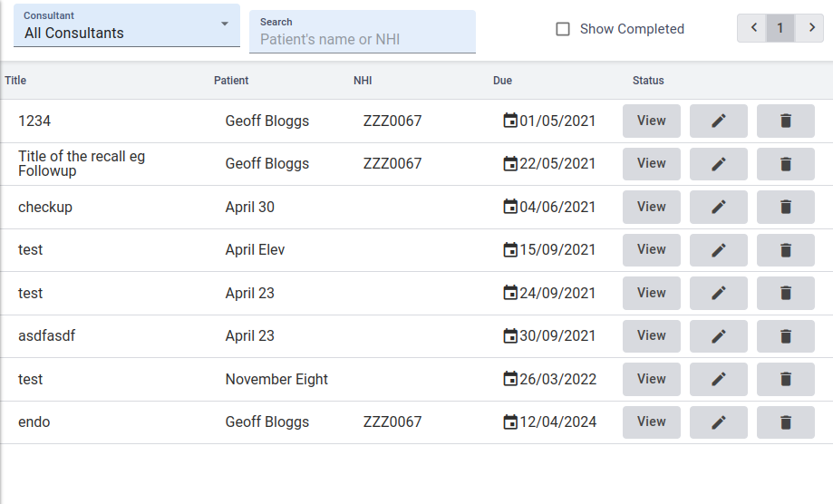Go to the previous page with the left chevron
Screen dimensions: 833x504
(x=752, y=28)
